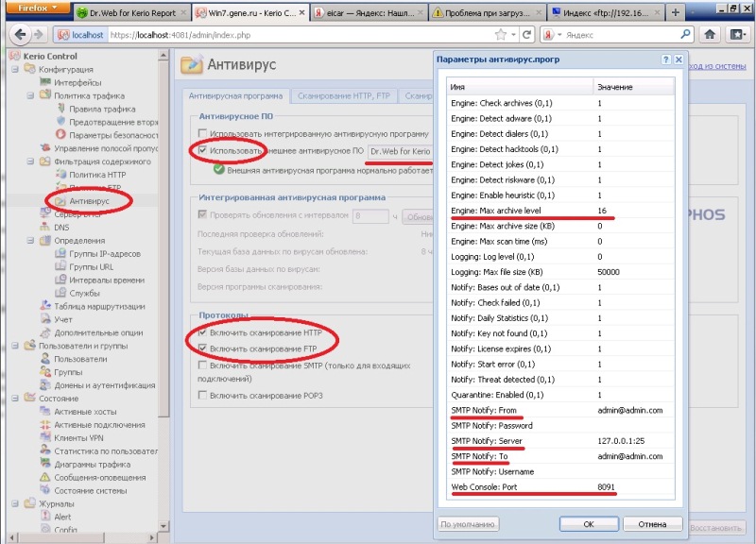756x544 pixels.
Task: Click the DNS icon in the sidebar tree
Action: coord(46,227)
